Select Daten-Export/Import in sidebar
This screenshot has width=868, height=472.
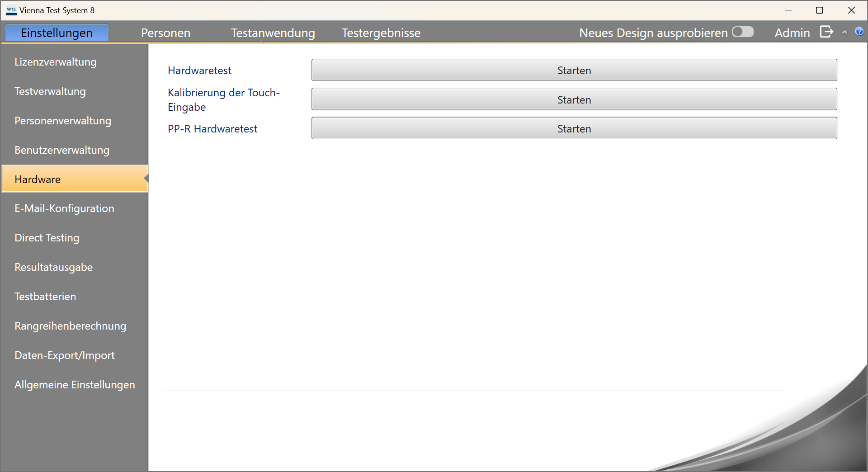(x=65, y=355)
